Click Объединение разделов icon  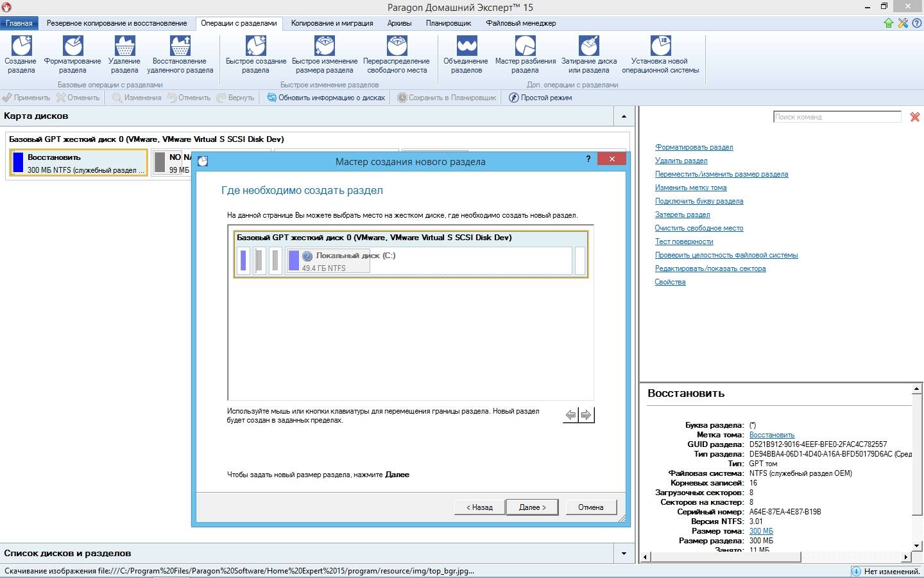point(466,46)
